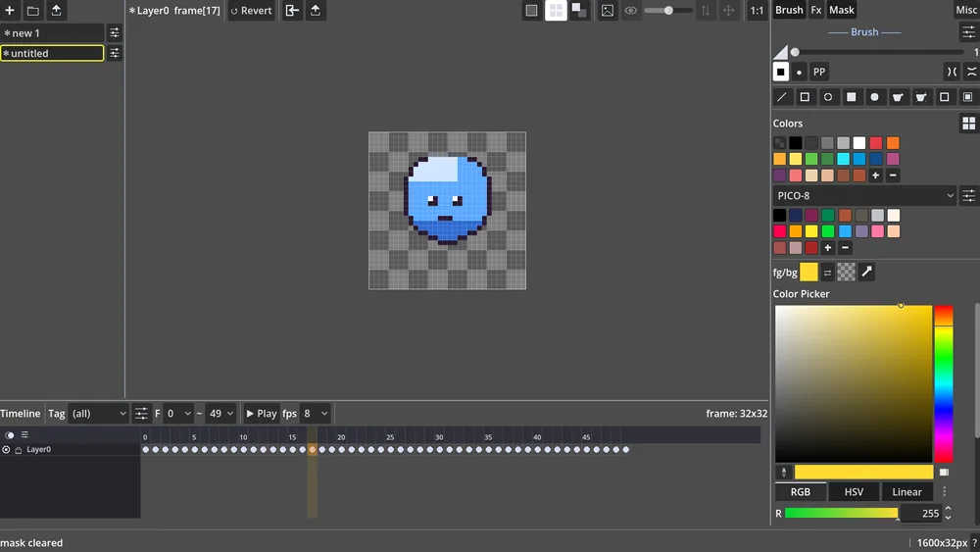Open the Tag (all) dropdown

click(x=98, y=414)
